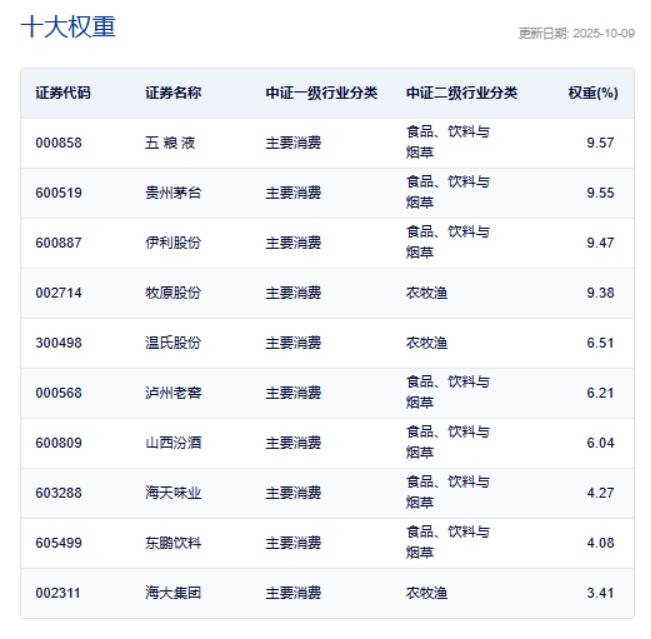This screenshot has width=651, height=639.
Task: Click stock name 山西汾酒
Action: pos(173,443)
